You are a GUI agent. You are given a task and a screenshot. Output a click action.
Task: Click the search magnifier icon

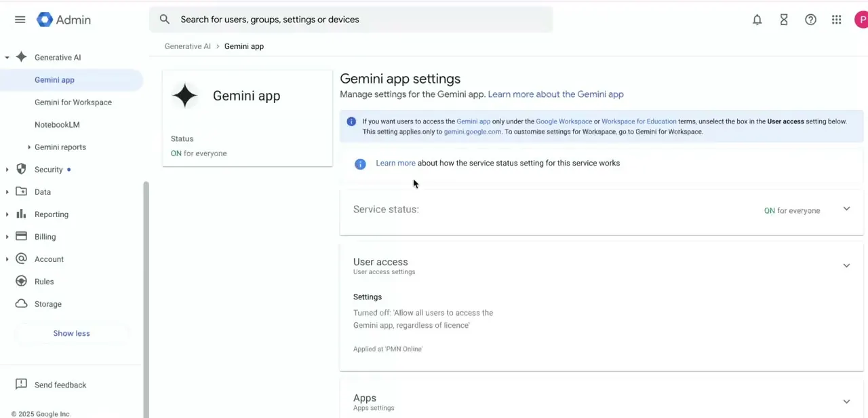(165, 20)
